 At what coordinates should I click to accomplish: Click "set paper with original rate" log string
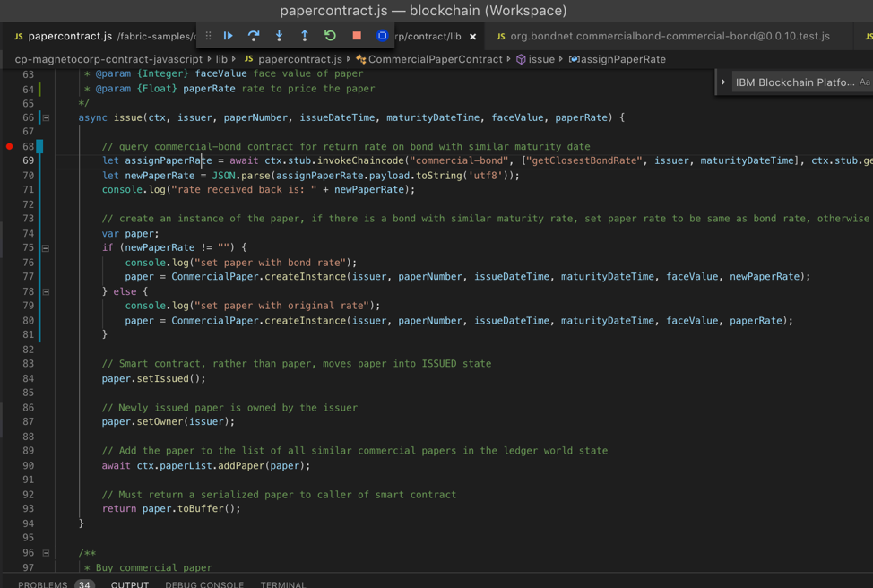282,306
